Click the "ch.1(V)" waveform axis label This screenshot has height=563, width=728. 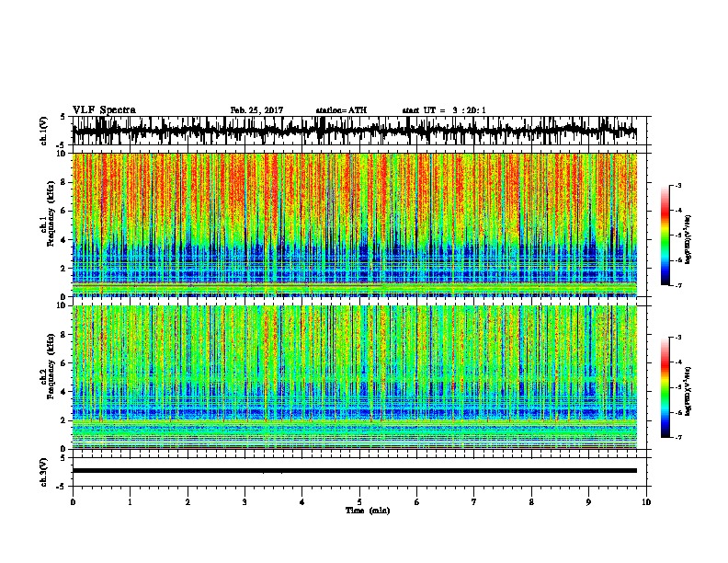(44, 130)
